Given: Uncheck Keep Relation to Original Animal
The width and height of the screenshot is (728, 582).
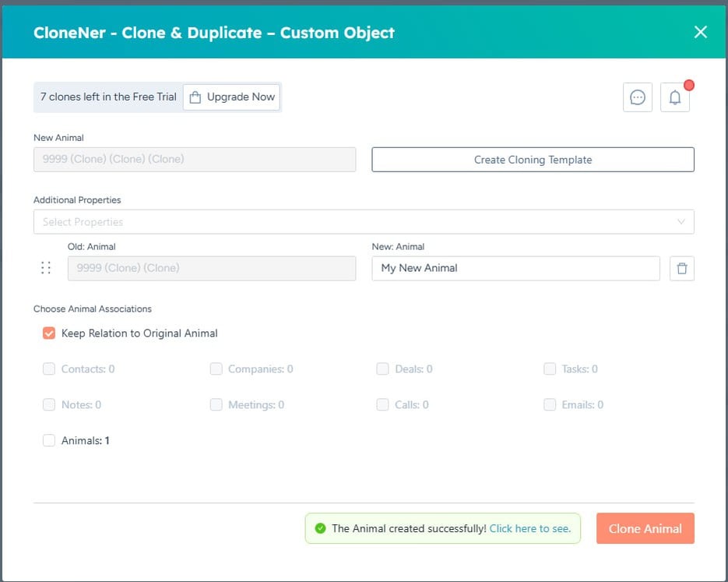Looking at the screenshot, I should (49, 333).
